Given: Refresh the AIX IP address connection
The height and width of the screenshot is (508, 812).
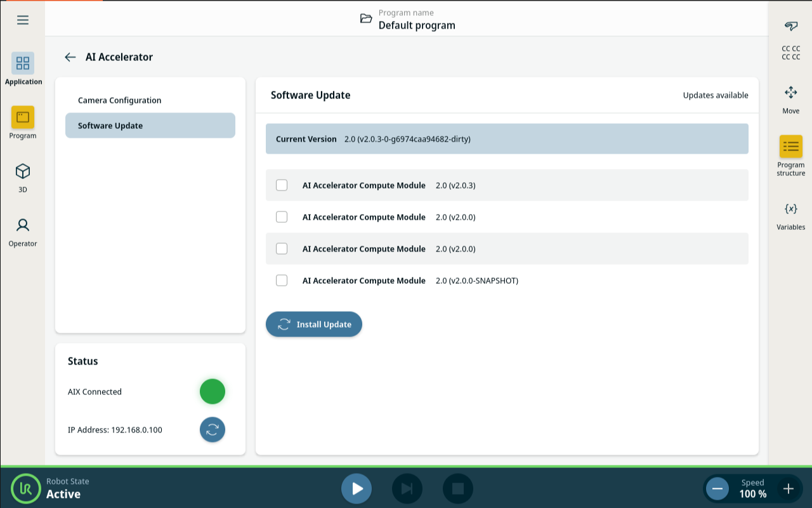Looking at the screenshot, I should (213, 430).
